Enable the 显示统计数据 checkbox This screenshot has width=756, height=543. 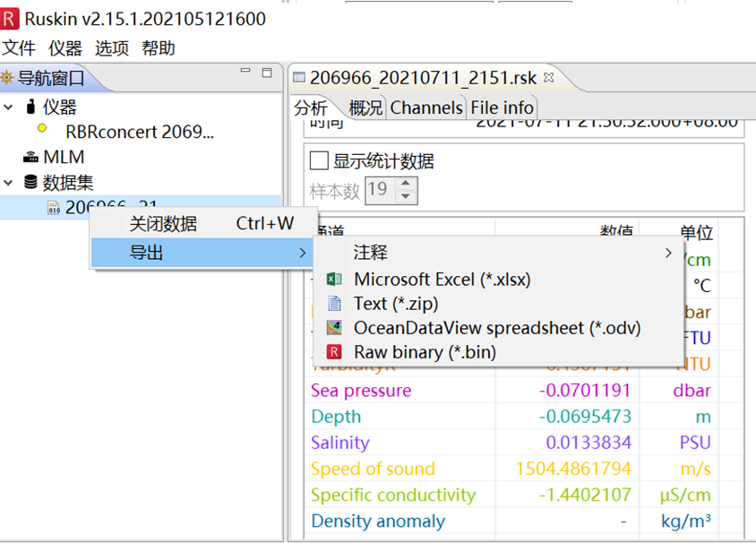coord(318,159)
